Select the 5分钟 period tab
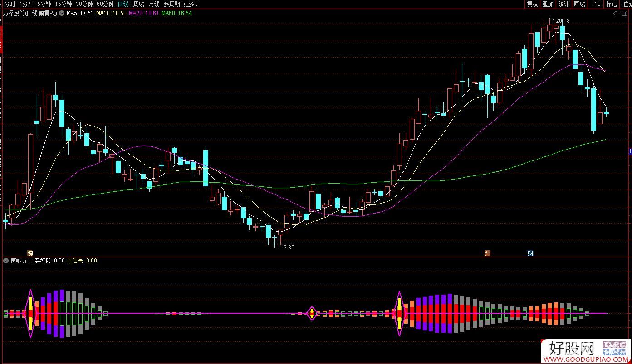The image size is (632, 364). click(x=44, y=4)
